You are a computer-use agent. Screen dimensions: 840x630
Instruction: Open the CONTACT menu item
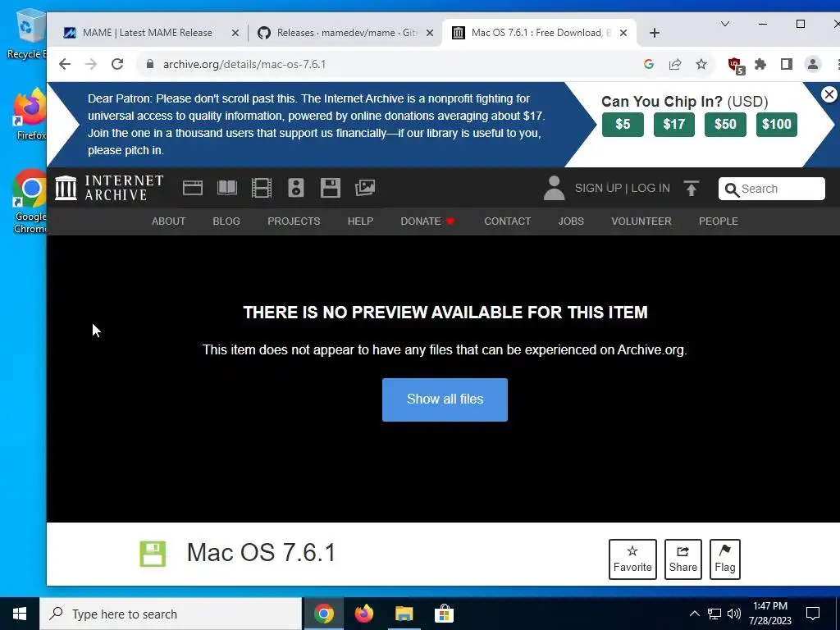click(507, 221)
